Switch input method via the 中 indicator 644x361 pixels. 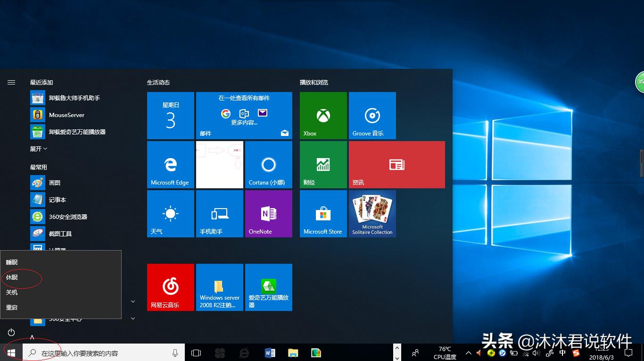click(562, 353)
